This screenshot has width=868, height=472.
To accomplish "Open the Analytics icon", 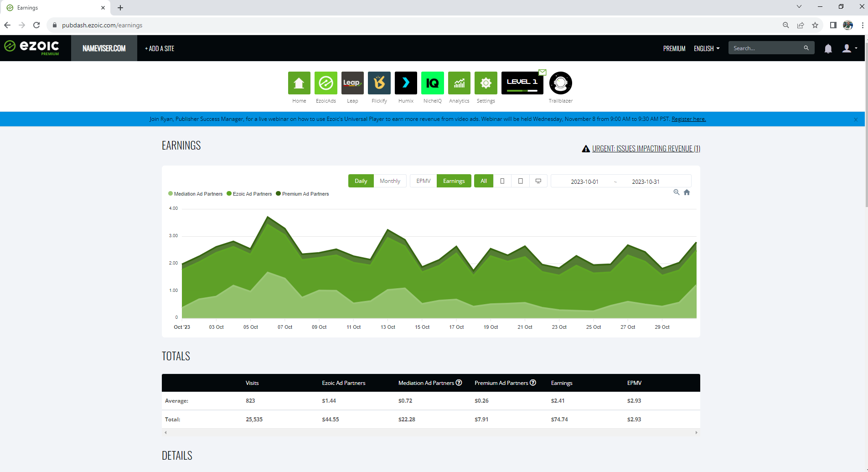I will point(459,83).
